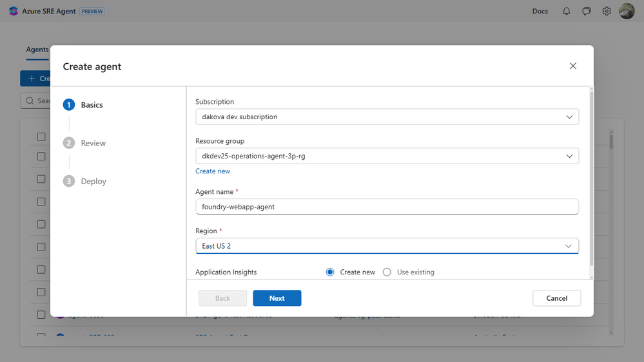Select Create new Application Insights radio
The image size is (644, 362).
point(330,272)
